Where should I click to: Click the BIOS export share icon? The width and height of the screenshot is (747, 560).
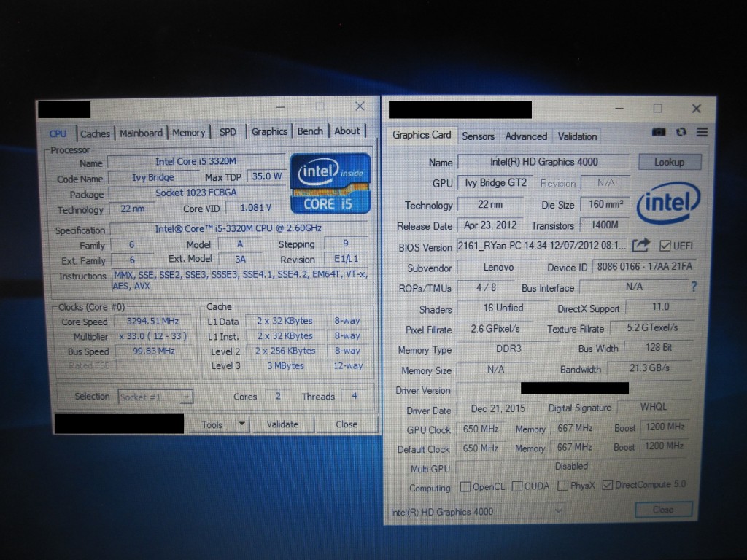640,245
